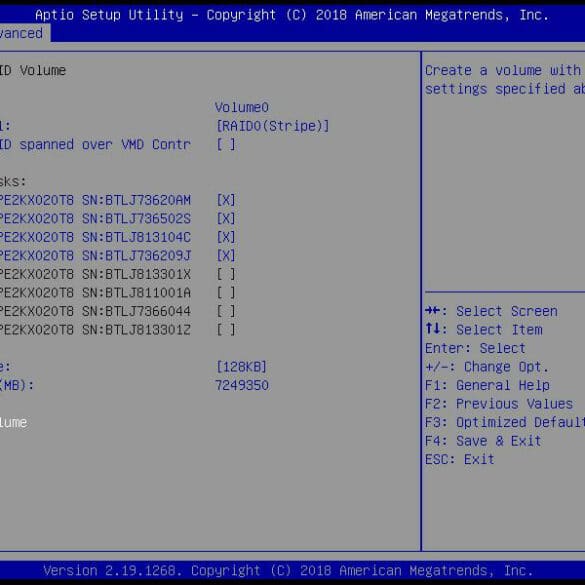Check disk SN:BTLJ7366044 checkbox

click(226, 311)
